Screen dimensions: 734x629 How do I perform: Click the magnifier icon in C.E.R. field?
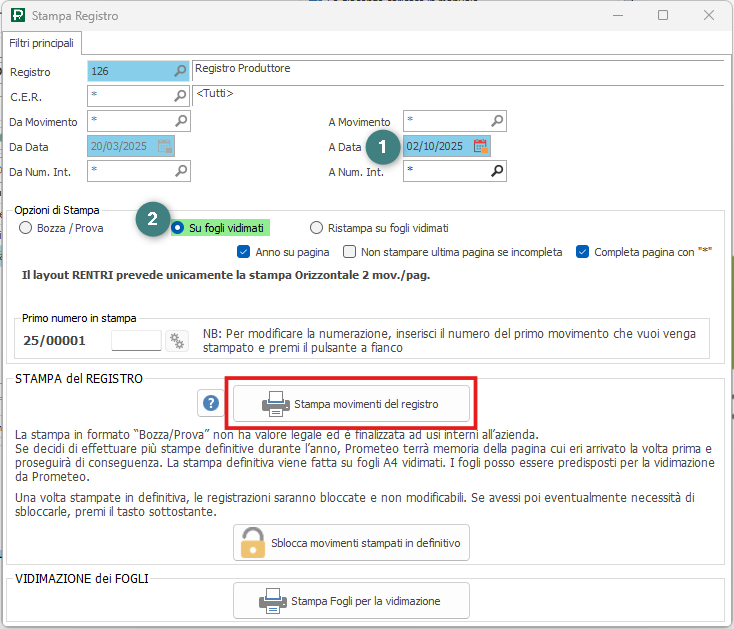(180, 96)
